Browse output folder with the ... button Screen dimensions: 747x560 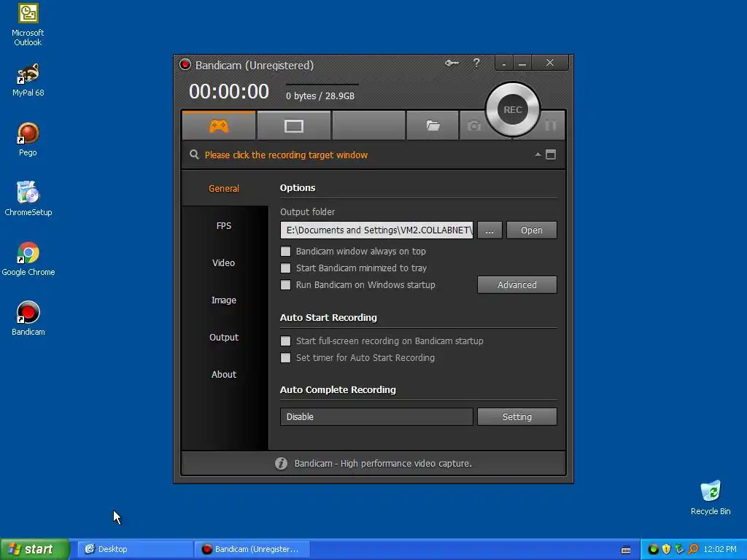(489, 230)
